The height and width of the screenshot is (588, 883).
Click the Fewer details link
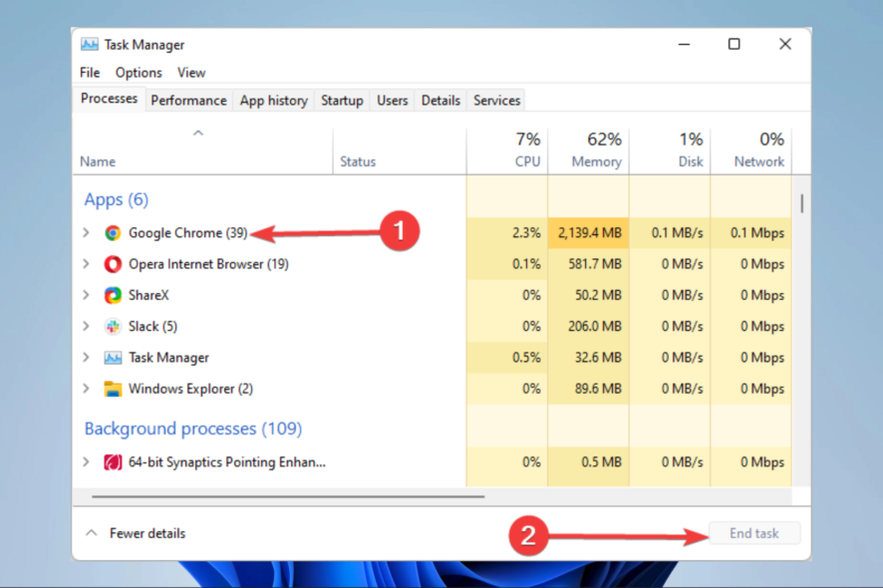click(x=147, y=533)
